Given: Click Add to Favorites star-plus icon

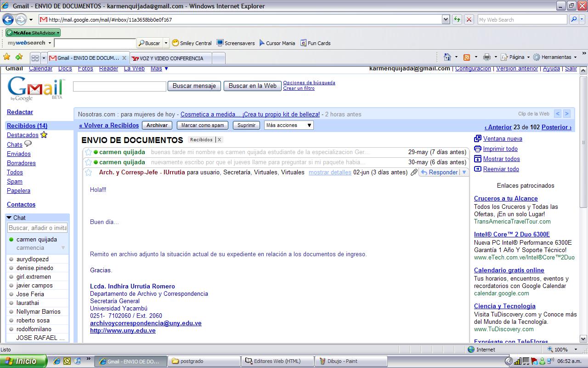Looking at the screenshot, I should (19, 57).
